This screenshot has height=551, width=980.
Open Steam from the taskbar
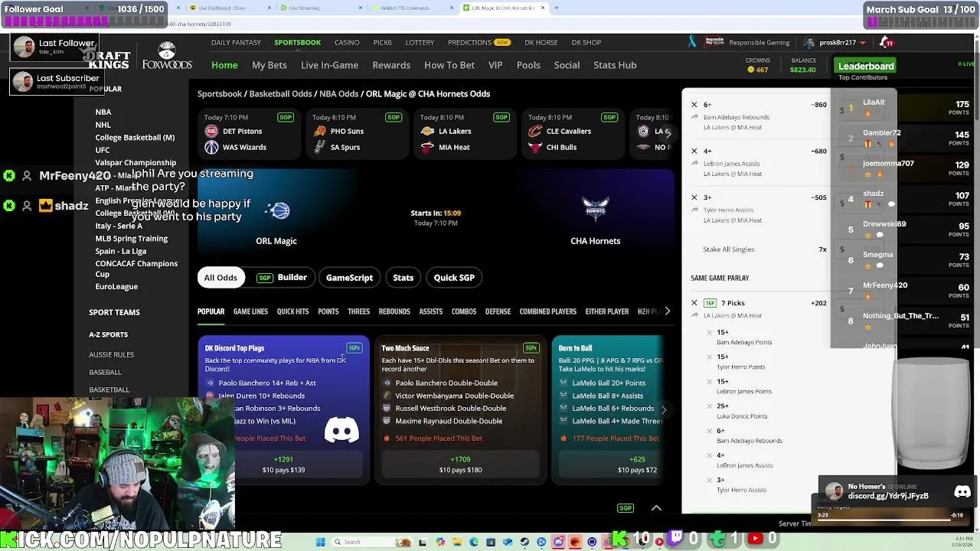point(524,542)
